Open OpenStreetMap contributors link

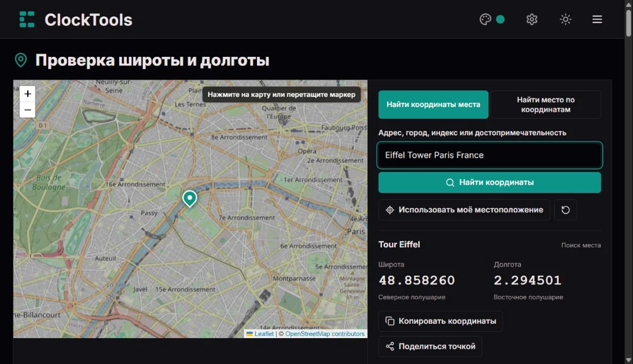tap(325, 333)
